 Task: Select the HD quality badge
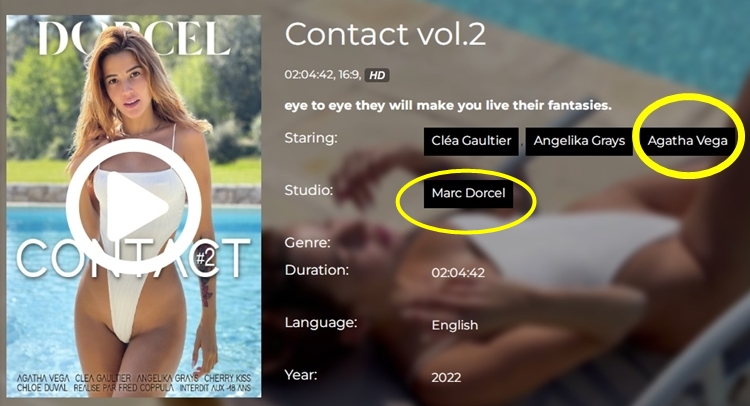pyautogui.click(x=377, y=75)
